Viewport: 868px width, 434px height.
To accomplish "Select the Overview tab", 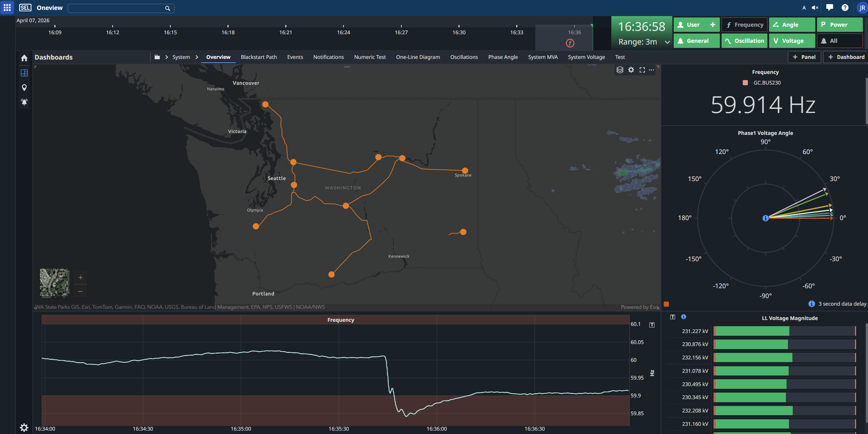I will 218,57.
